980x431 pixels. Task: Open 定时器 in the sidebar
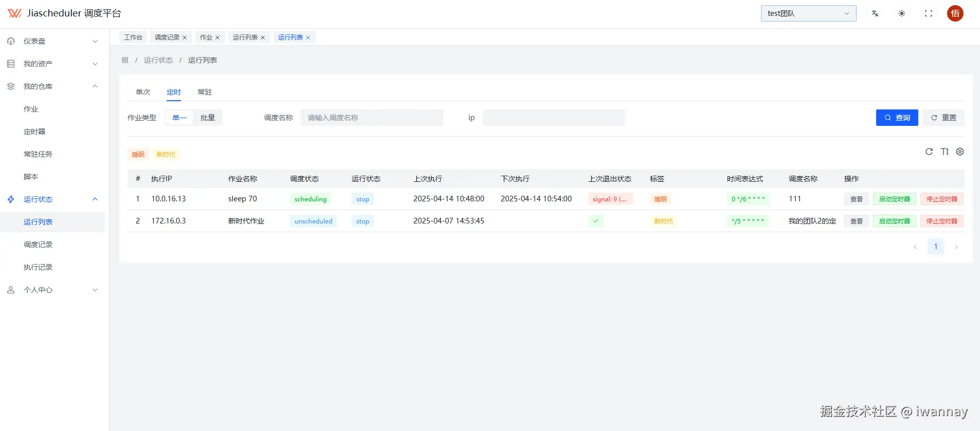pos(34,132)
